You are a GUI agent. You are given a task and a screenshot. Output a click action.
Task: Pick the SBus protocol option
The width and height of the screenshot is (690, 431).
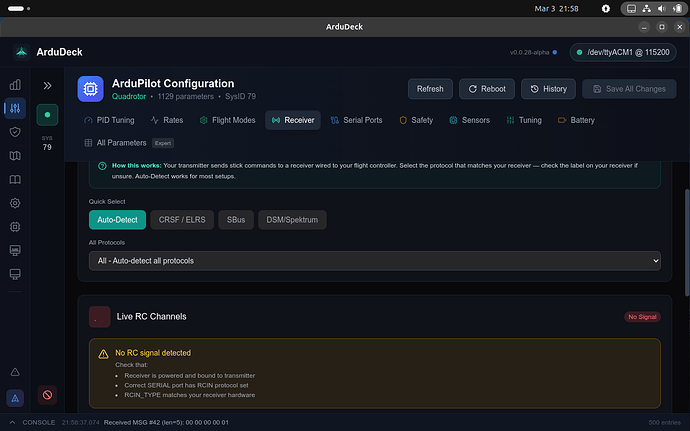pos(235,219)
